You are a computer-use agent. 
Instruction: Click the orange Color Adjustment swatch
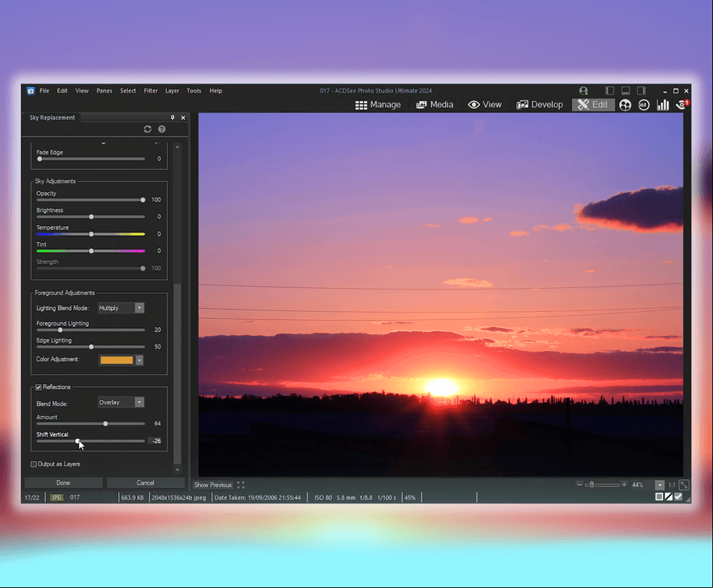(x=116, y=360)
